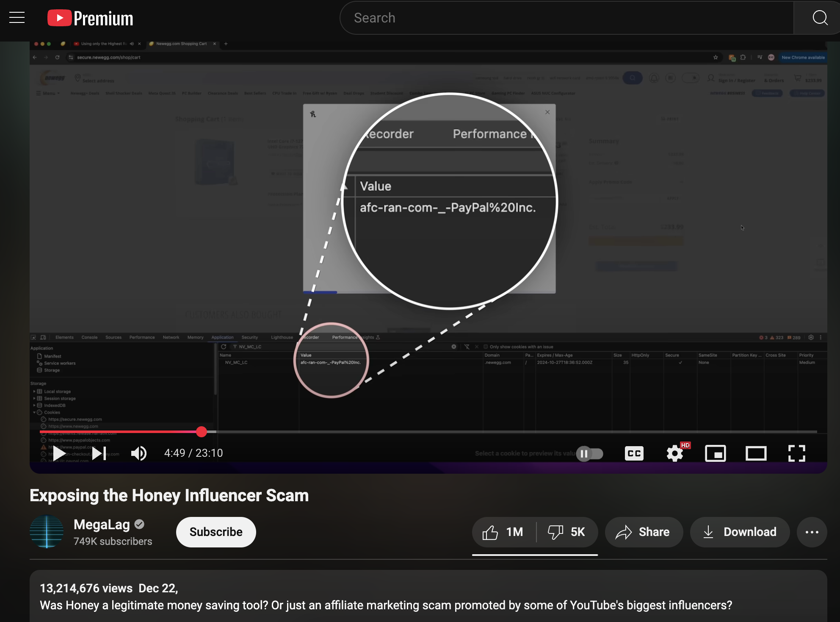Open the player settings gear

click(675, 453)
